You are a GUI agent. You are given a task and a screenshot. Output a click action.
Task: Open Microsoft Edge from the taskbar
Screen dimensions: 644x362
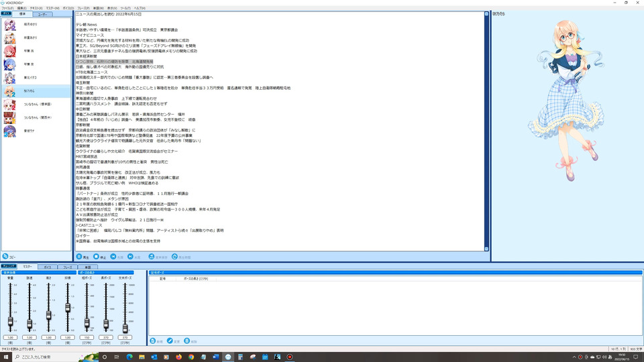(129, 357)
